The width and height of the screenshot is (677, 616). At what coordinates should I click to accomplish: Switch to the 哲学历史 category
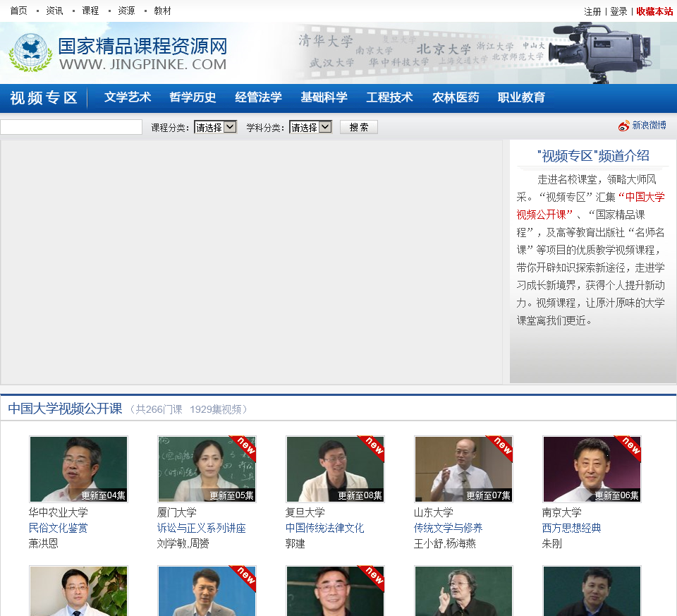pos(193,97)
